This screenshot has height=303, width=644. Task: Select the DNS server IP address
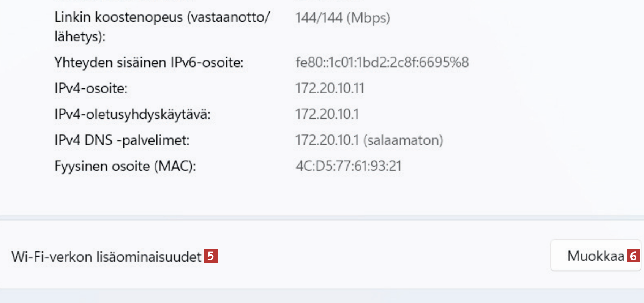tap(327, 140)
